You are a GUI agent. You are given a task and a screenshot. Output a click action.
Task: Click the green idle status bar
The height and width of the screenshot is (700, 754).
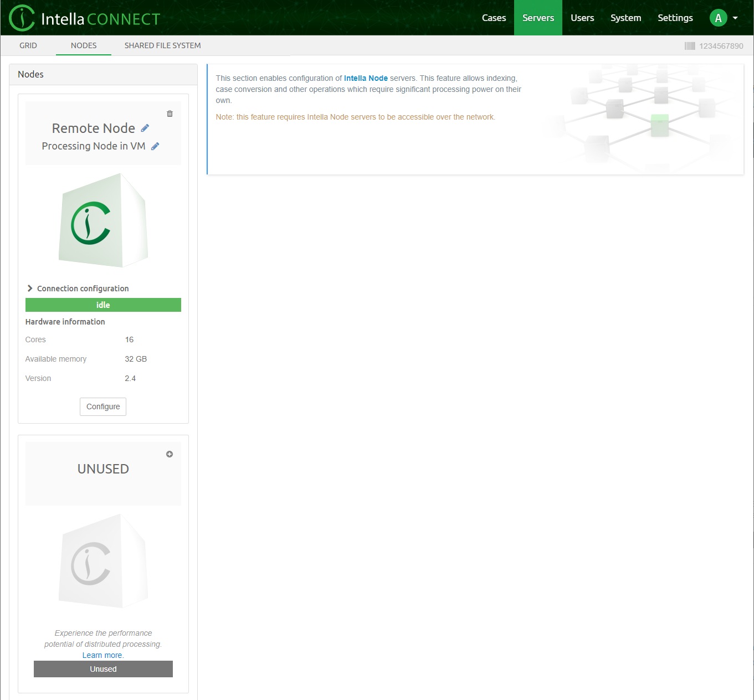[103, 305]
